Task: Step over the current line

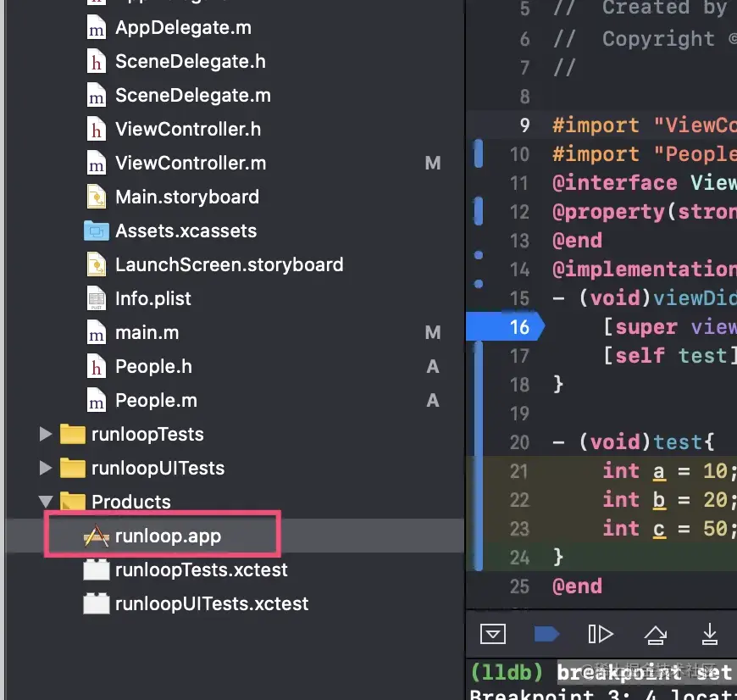Action: [x=655, y=635]
